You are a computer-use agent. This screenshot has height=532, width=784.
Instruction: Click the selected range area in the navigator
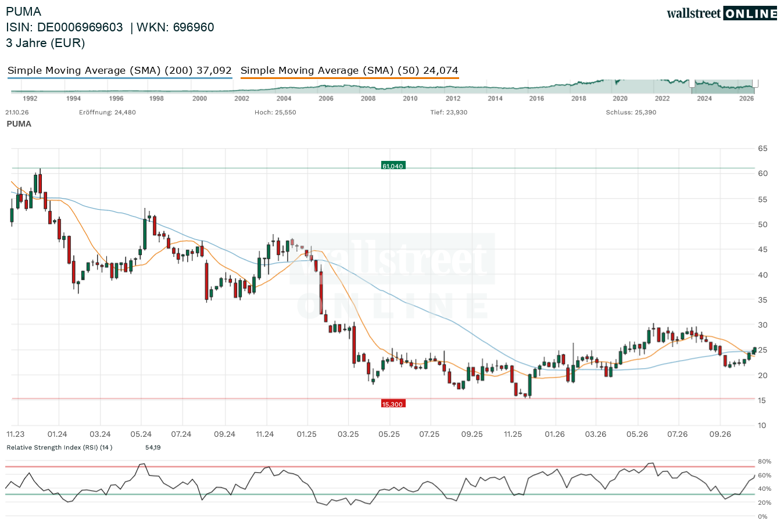[x=724, y=86]
